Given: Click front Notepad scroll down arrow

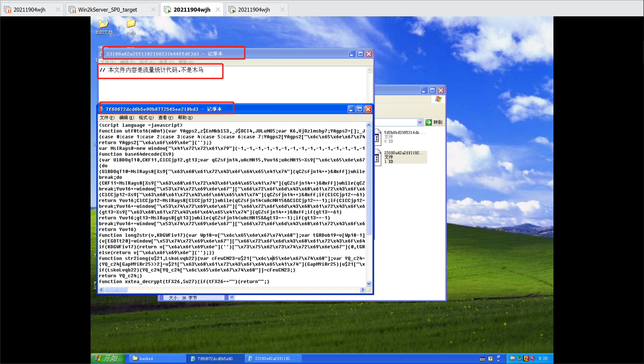Looking at the screenshot, I should tap(369, 284).
